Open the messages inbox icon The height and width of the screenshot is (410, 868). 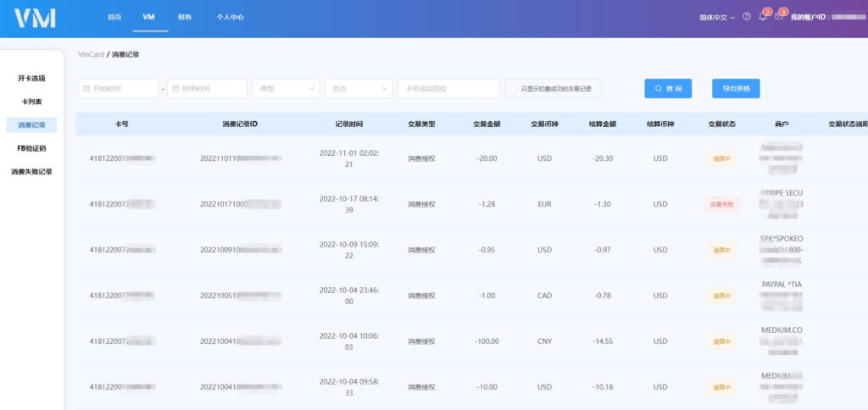pyautogui.click(x=779, y=17)
